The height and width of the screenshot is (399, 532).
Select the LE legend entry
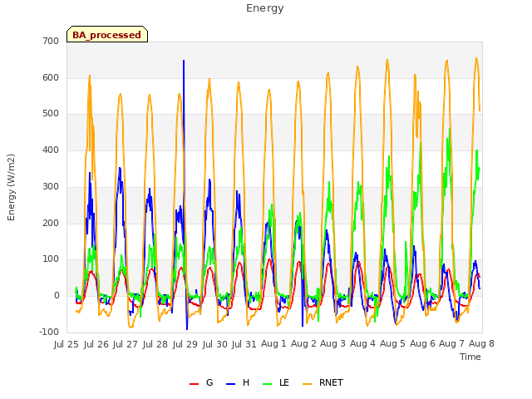pyautogui.click(x=276, y=382)
